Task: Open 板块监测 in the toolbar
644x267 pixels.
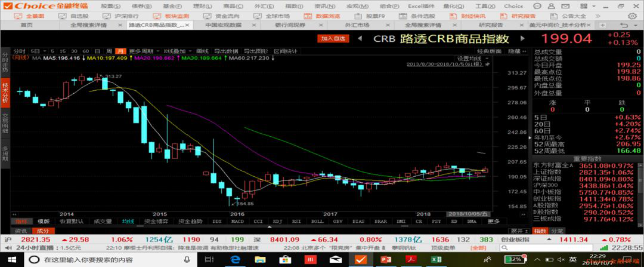Action: 173,16
